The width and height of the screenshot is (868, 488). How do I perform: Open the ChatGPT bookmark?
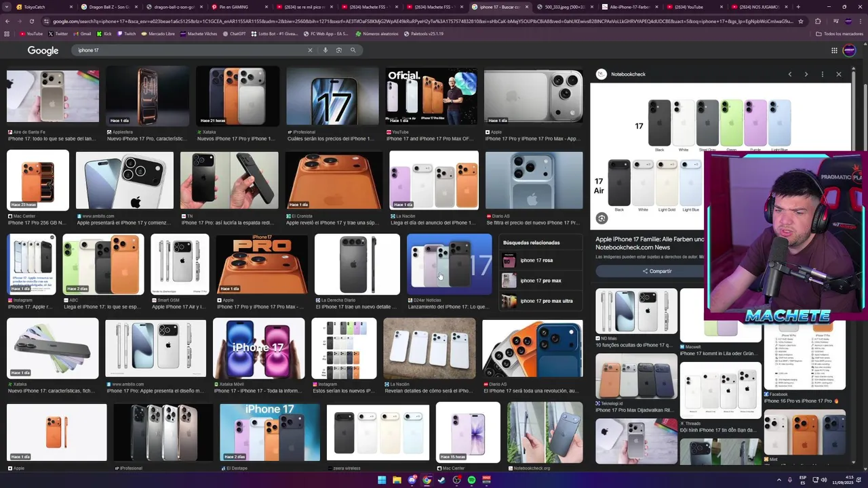pyautogui.click(x=235, y=33)
